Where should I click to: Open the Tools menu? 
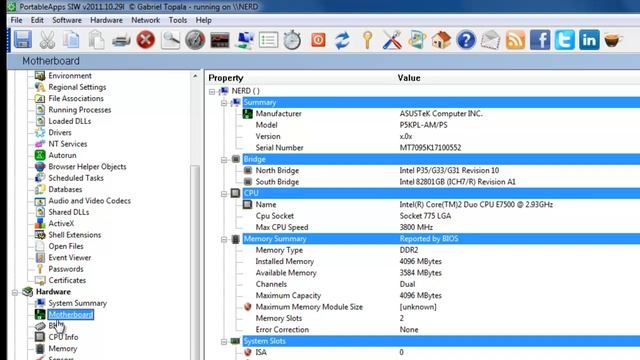tap(178, 20)
